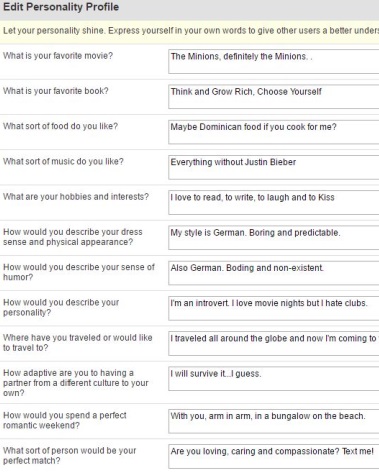This screenshot has height=473, width=379.
Task: Click the favorite book answer box
Action: point(274,97)
